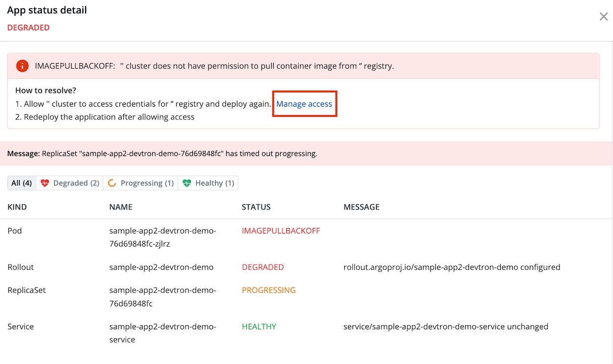Click the App status detail title

click(47, 10)
